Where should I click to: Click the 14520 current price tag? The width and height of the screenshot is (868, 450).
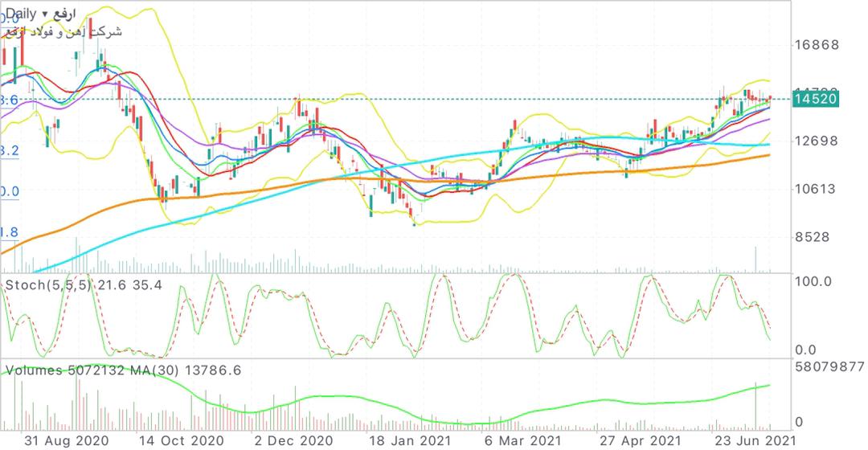[x=816, y=99]
